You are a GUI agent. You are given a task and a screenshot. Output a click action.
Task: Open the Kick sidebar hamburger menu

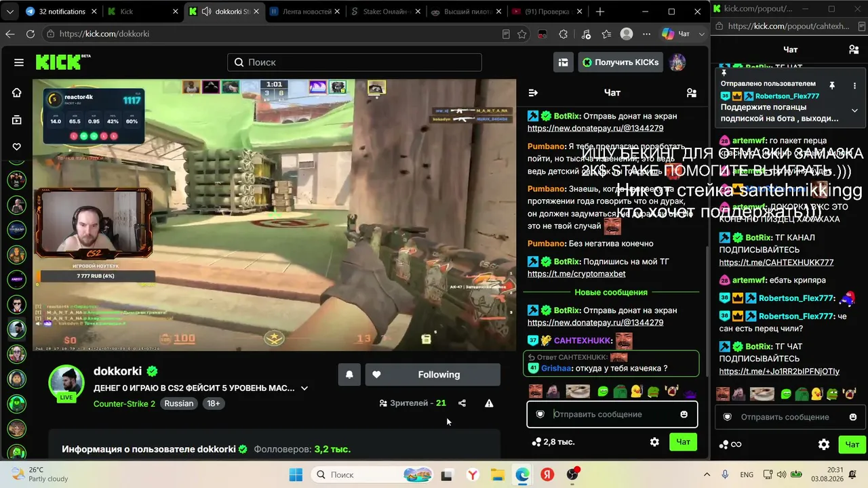click(x=19, y=62)
